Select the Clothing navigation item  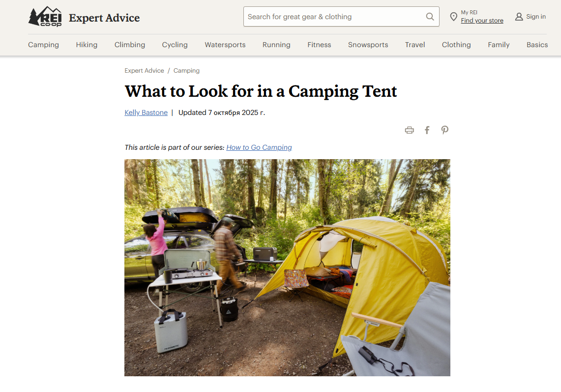(456, 45)
